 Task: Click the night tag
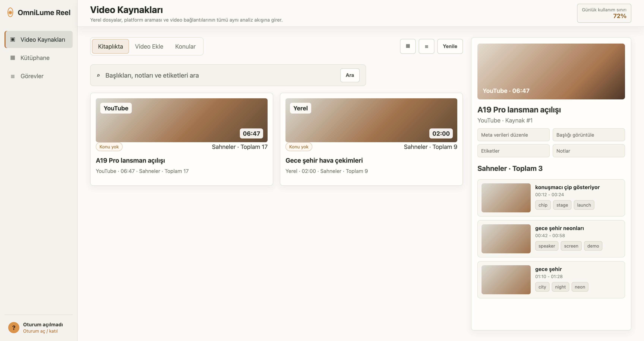560,287
